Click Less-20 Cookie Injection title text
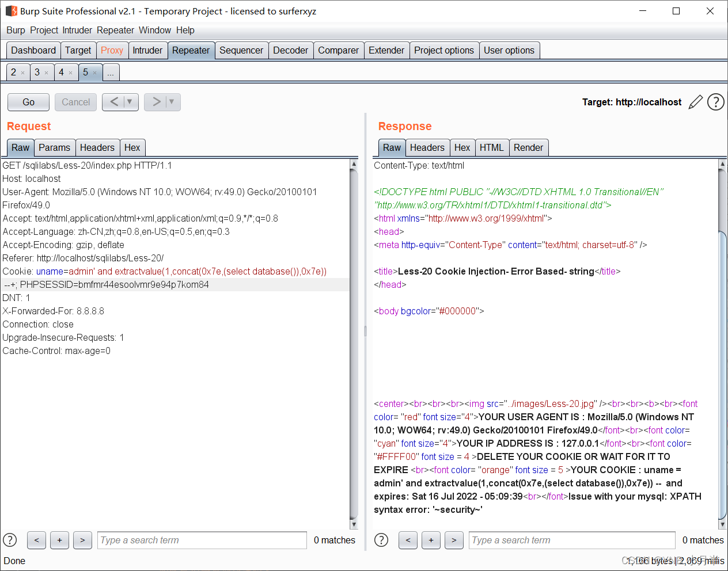 (x=496, y=271)
